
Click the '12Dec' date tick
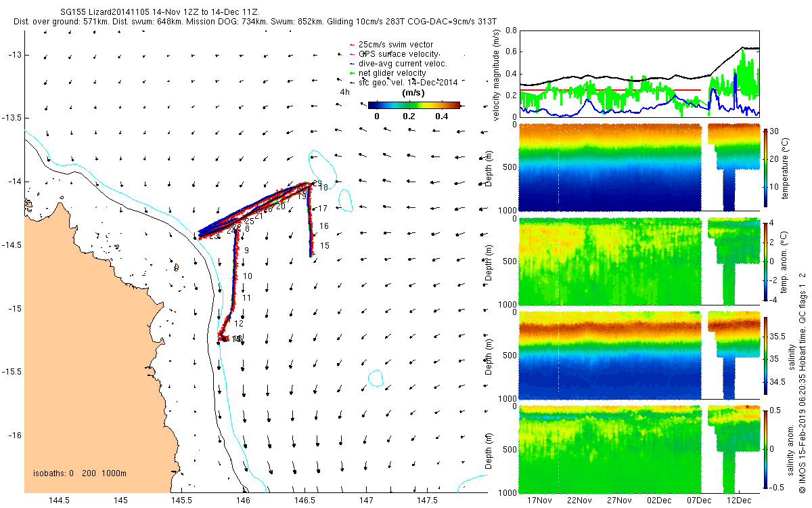point(739,500)
